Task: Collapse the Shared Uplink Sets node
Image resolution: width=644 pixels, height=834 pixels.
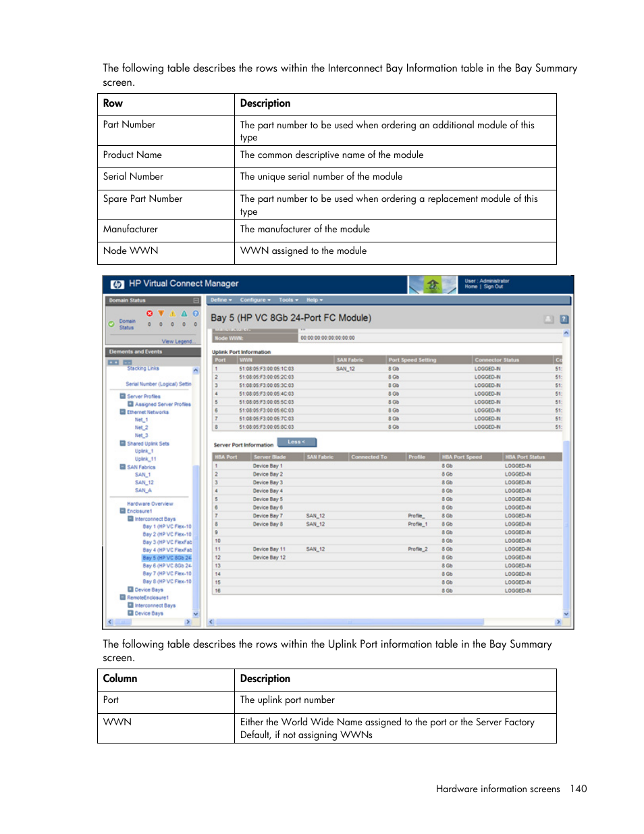Action: point(123,444)
